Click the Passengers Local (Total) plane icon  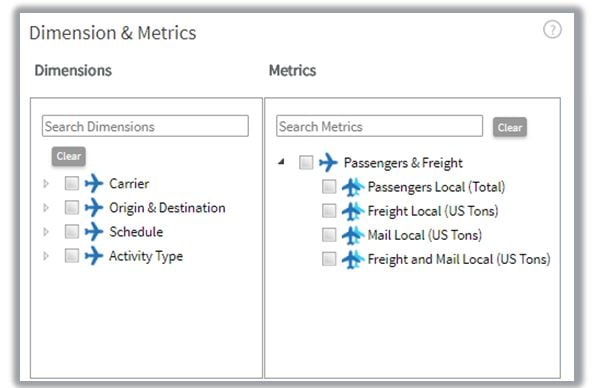[x=353, y=187]
